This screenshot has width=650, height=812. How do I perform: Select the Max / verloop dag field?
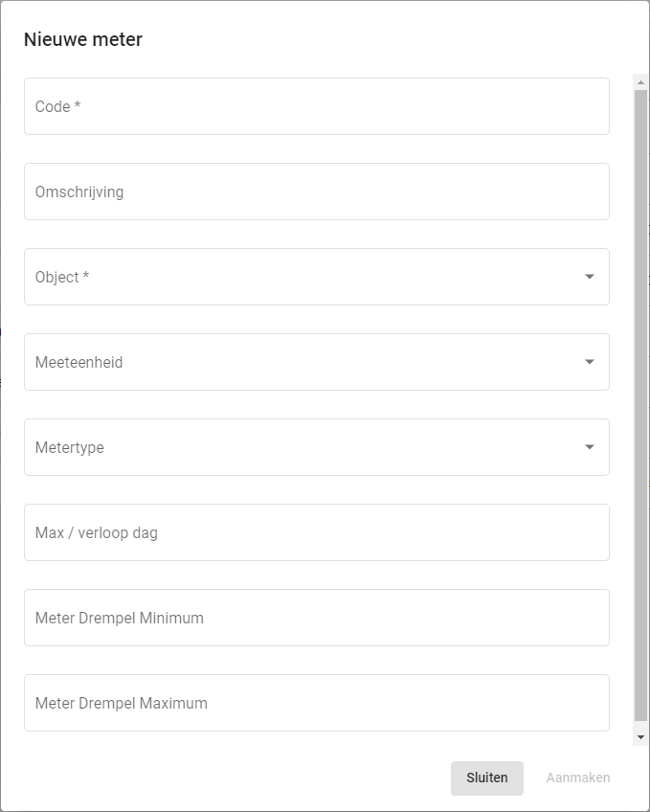tap(316, 532)
